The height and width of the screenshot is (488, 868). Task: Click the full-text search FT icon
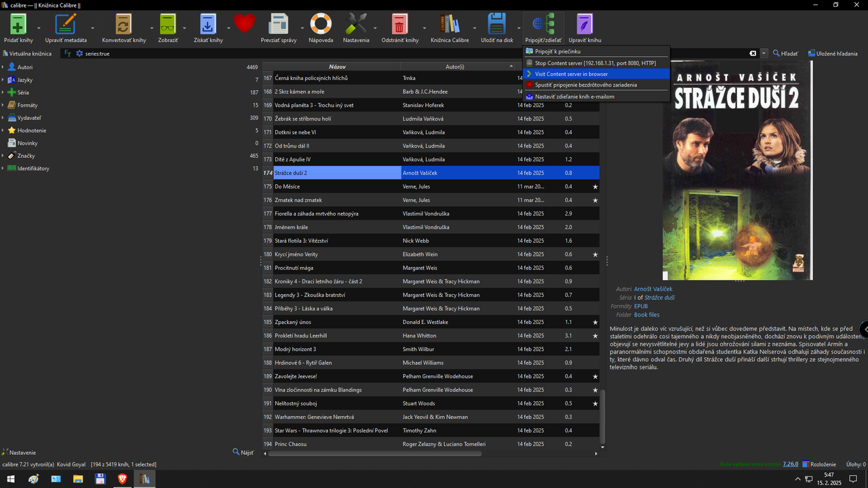[68, 54]
